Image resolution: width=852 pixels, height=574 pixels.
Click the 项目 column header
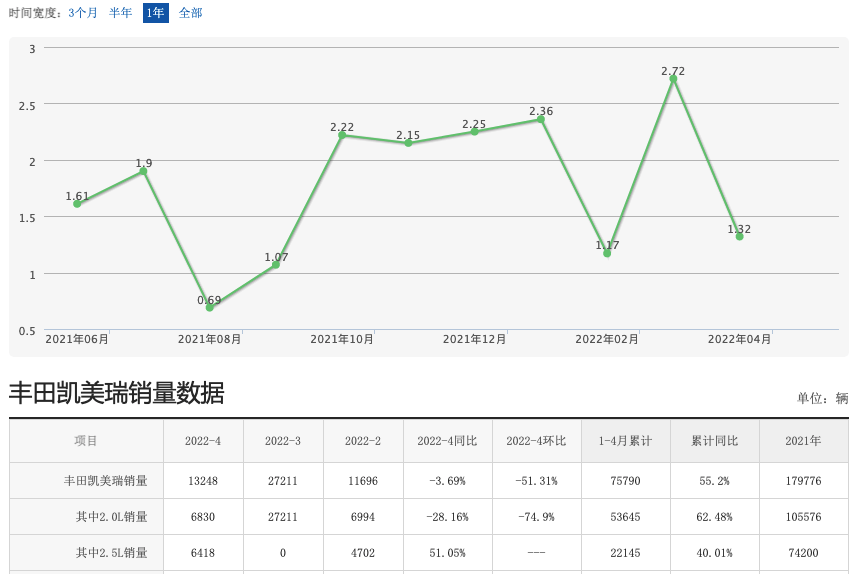click(86, 441)
